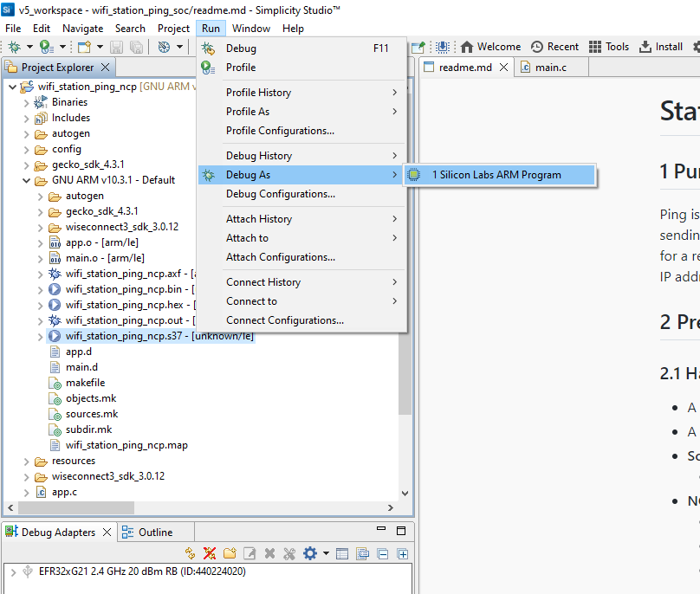Switch to the Outline tab

click(x=155, y=532)
